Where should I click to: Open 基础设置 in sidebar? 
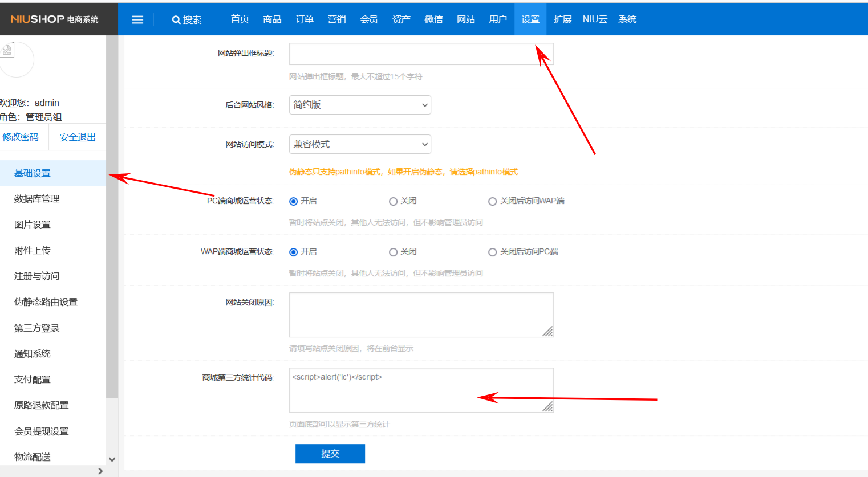[53, 173]
